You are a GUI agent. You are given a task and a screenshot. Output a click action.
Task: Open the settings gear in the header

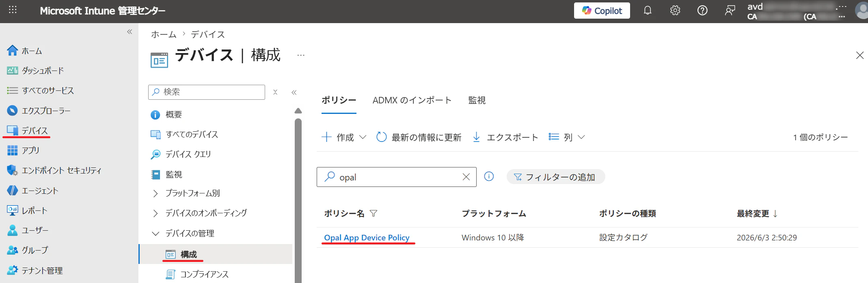coord(675,11)
